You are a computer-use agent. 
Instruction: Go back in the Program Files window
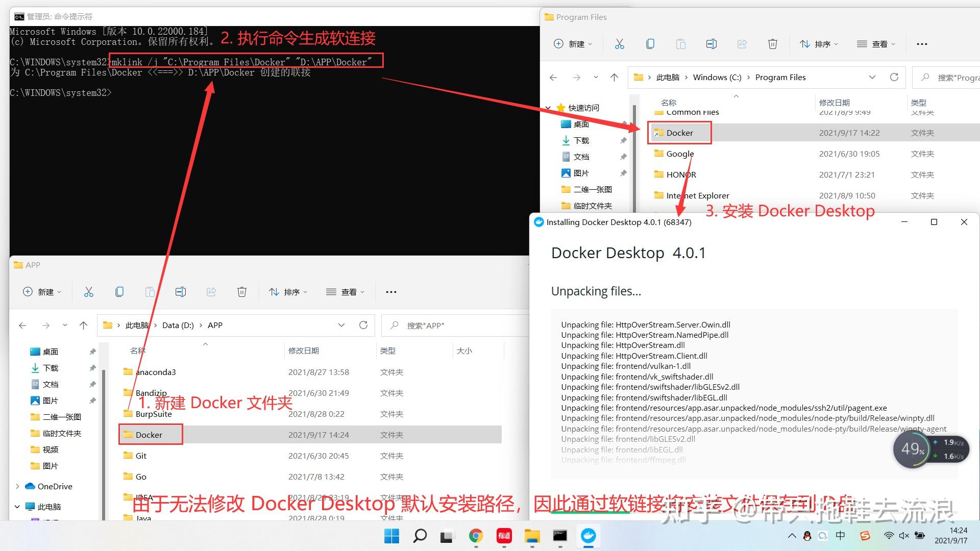(x=553, y=78)
